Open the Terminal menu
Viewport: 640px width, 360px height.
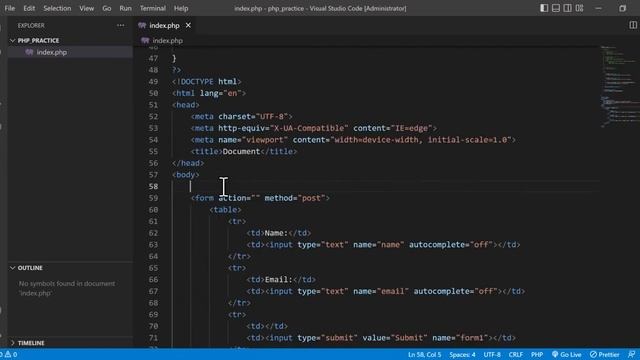(153, 8)
